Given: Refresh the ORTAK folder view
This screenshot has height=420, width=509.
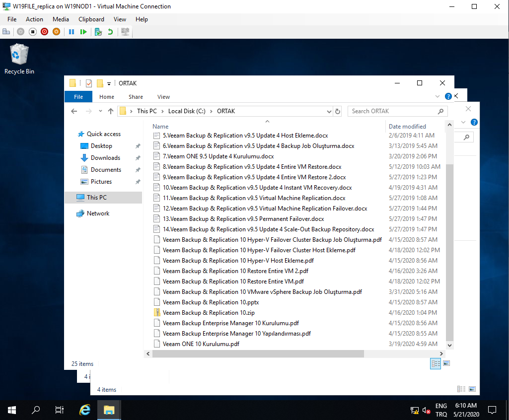Looking at the screenshot, I should [x=338, y=111].
